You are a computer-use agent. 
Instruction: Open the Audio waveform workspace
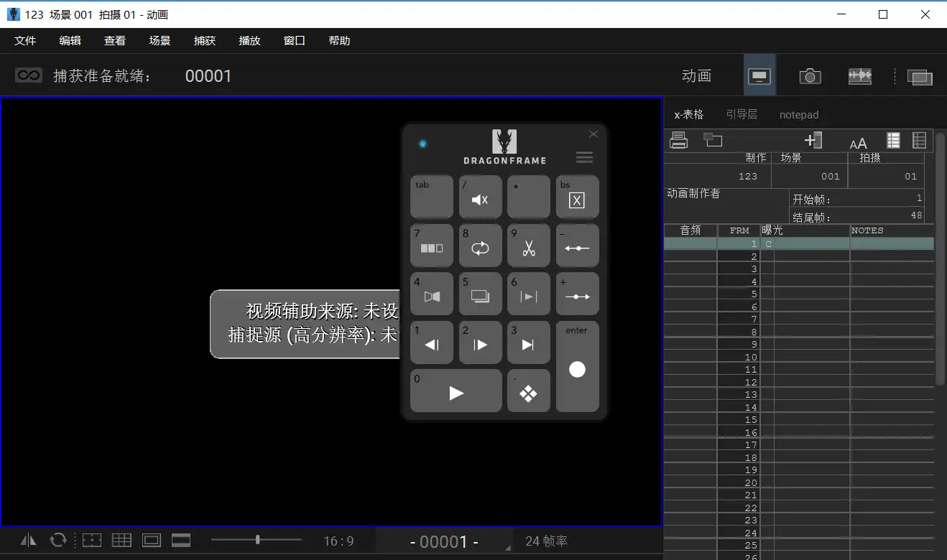(x=859, y=76)
